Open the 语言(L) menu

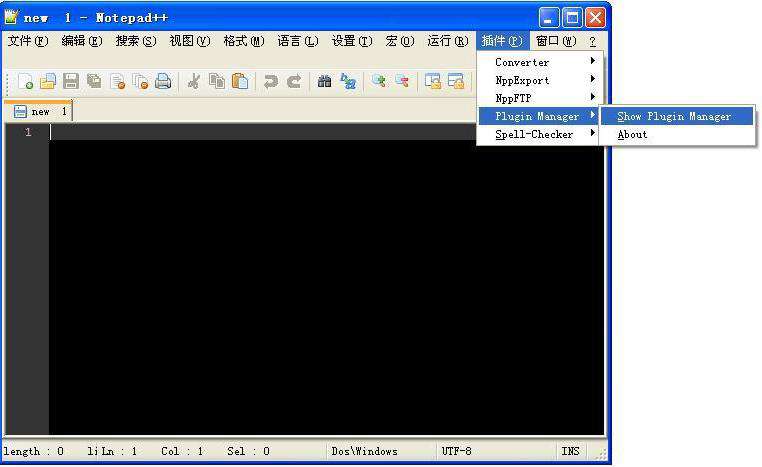tap(298, 41)
